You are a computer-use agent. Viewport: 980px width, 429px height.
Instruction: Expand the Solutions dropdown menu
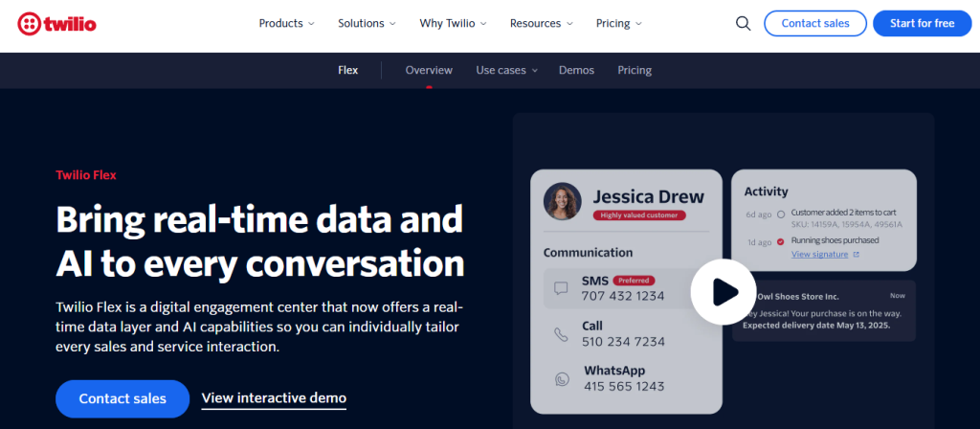click(367, 24)
